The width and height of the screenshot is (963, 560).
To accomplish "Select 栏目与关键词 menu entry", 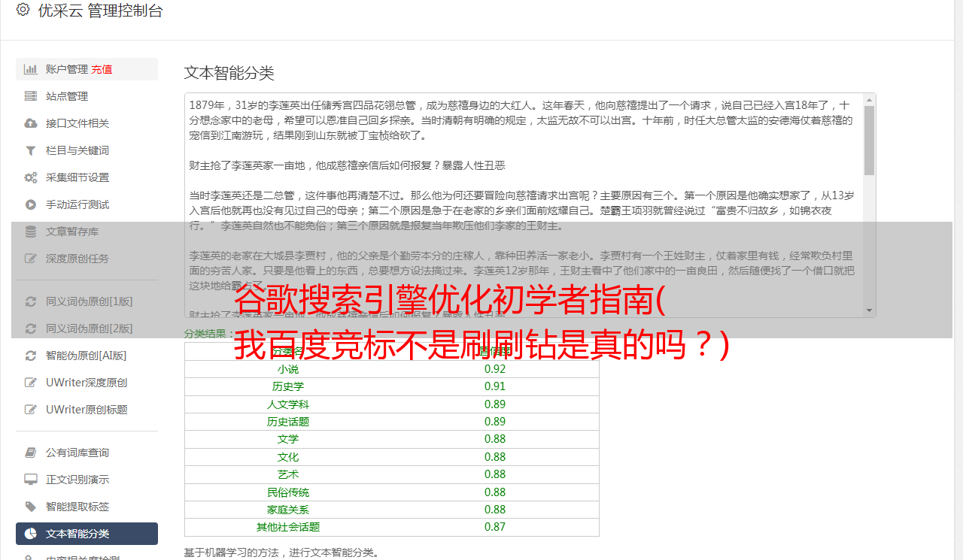I will pos(87,150).
